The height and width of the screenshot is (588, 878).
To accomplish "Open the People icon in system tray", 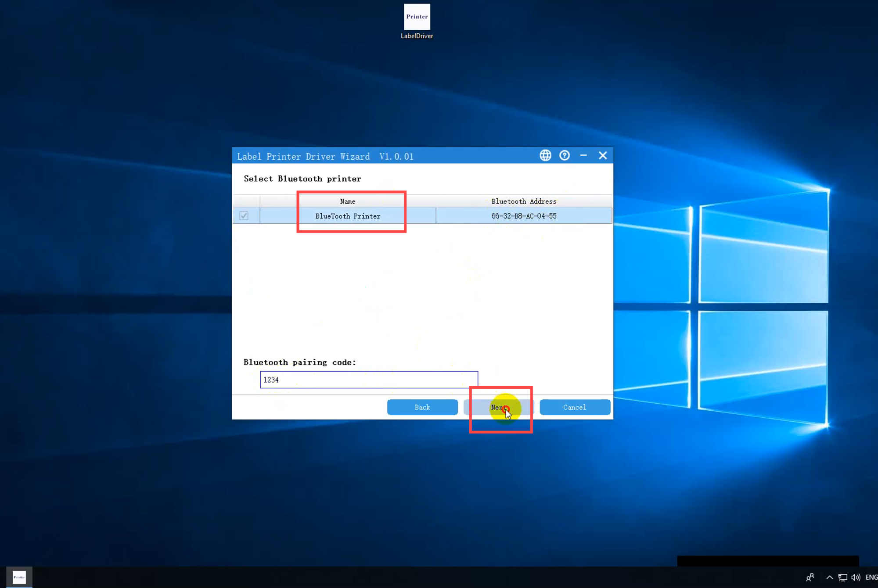I will pyautogui.click(x=810, y=577).
